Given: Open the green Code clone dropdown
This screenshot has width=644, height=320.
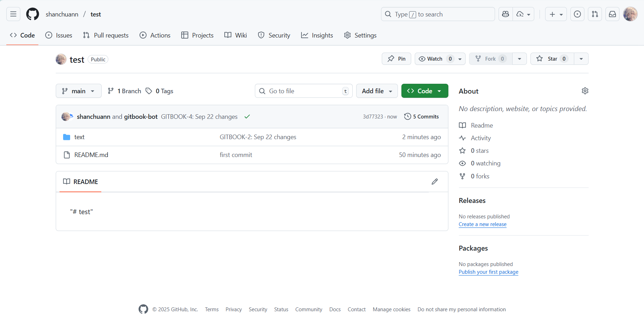Looking at the screenshot, I should [x=425, y=91].
